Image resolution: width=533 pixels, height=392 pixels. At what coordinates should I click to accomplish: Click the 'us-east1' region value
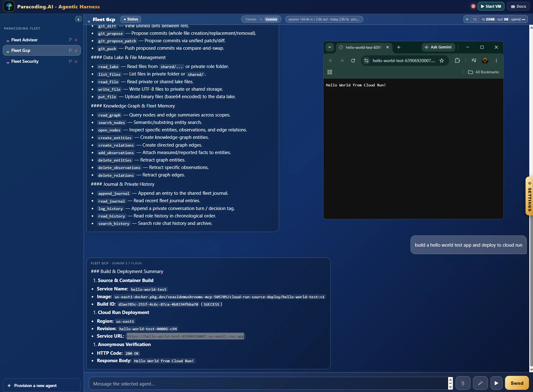pyautogui.click(x=125, y=321)
